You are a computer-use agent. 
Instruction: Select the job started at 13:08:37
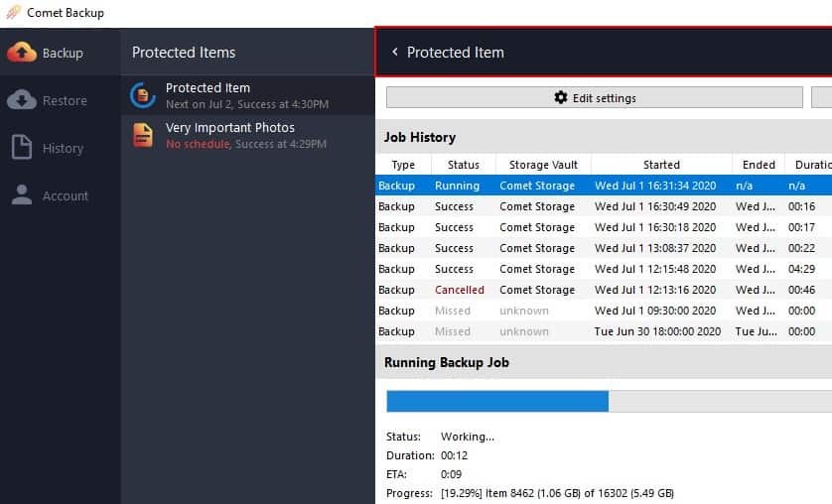coord(604,248)
